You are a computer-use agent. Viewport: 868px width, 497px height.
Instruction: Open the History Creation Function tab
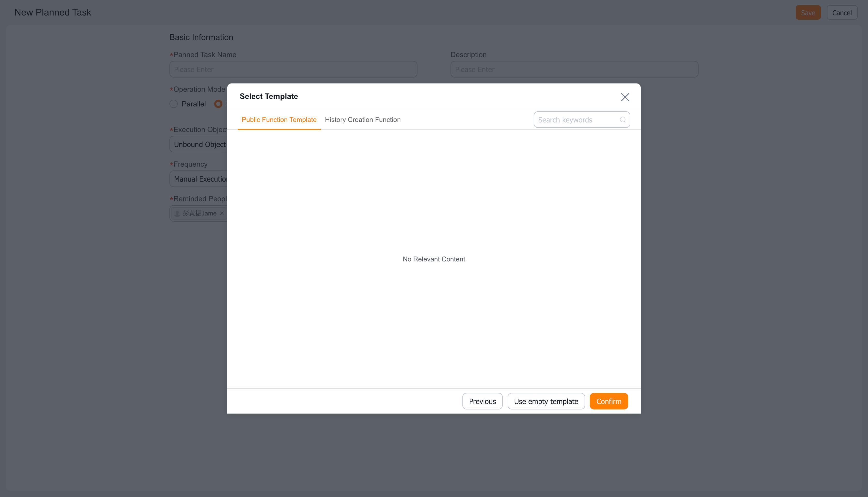[362, 120]
